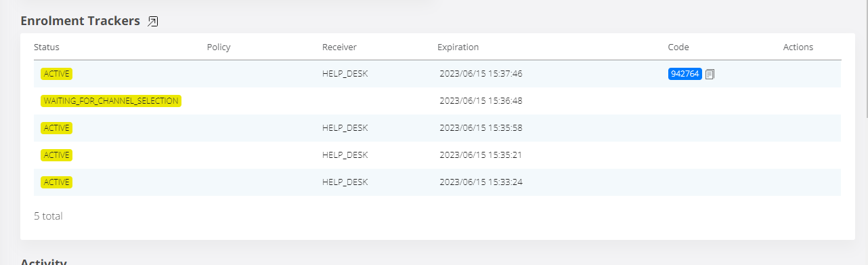Sort by the Policy column header
The height and width of the screenshot is (265, 868).
point(219,47)
